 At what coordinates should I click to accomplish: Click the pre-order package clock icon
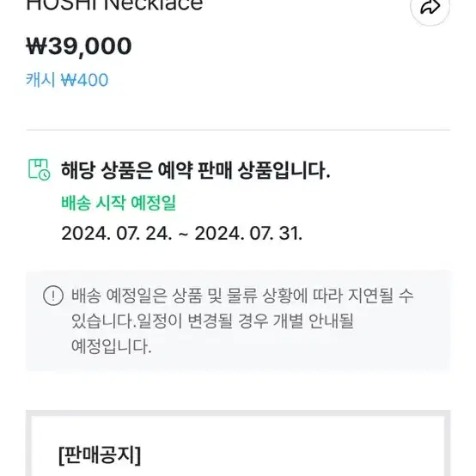40,169
